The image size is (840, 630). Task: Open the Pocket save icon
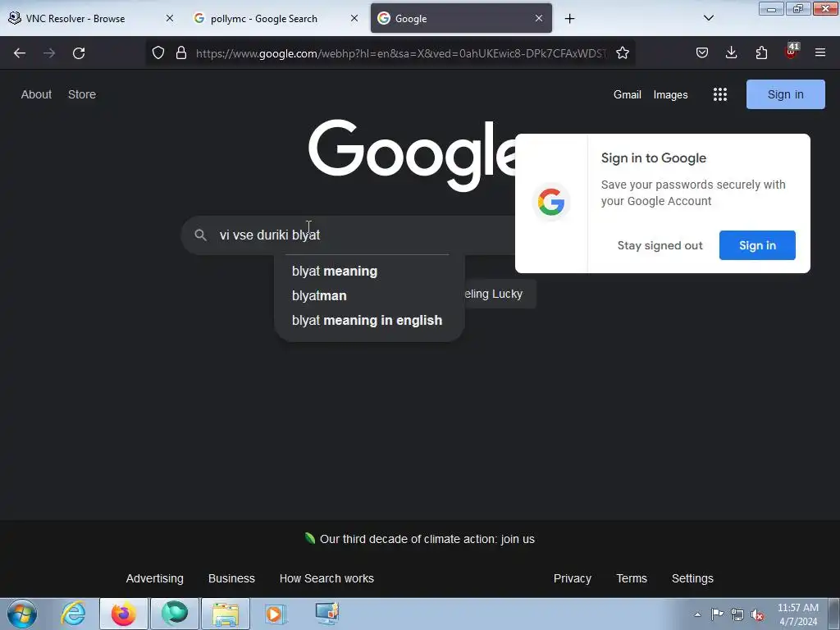[702, 53]
